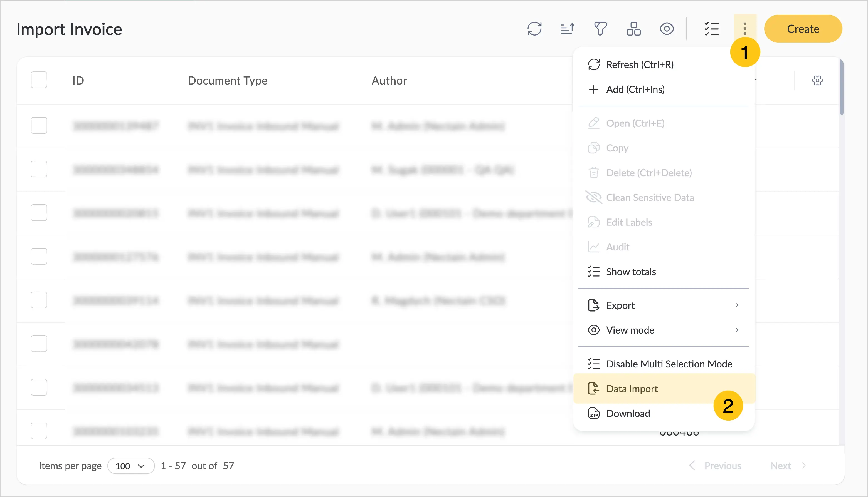
Task: Open the items per page 100 dropdown
Action: tap(131, 466)
